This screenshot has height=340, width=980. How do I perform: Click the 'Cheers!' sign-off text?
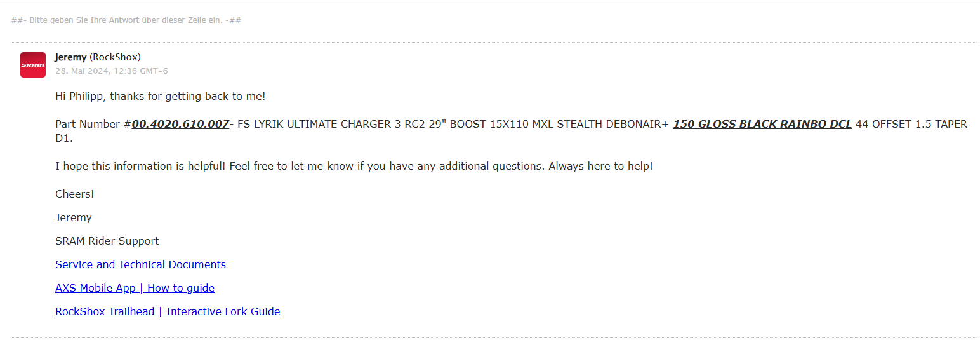click(74, 194)
